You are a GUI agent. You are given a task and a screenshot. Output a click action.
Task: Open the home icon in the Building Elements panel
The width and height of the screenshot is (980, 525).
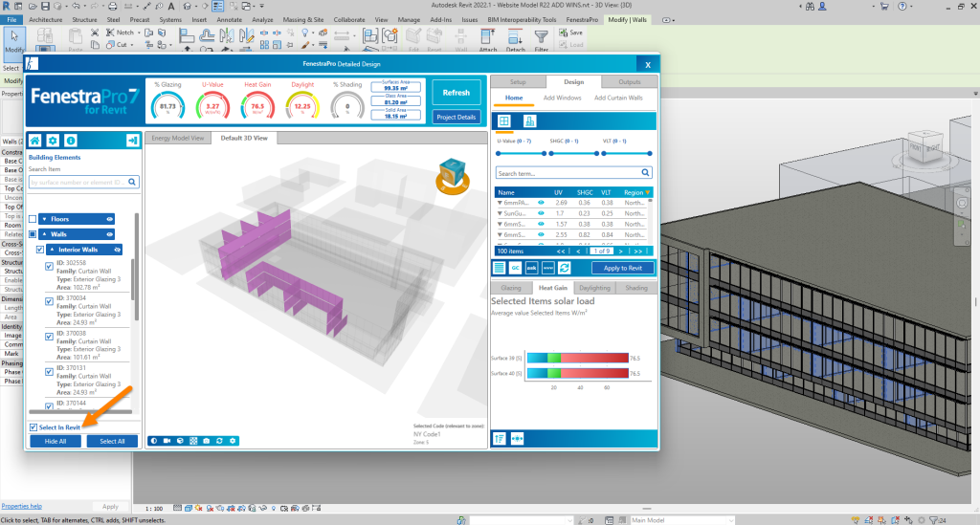tap(35, 141)
